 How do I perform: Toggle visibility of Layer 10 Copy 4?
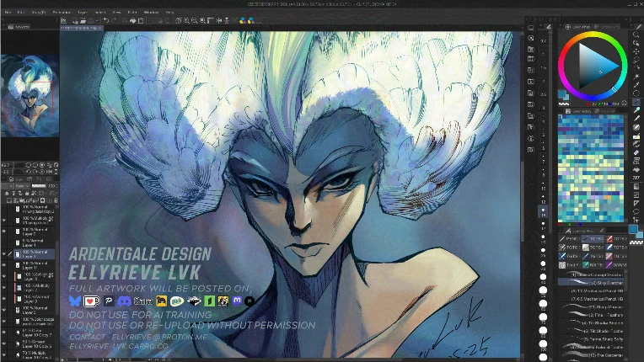point(4,355)
